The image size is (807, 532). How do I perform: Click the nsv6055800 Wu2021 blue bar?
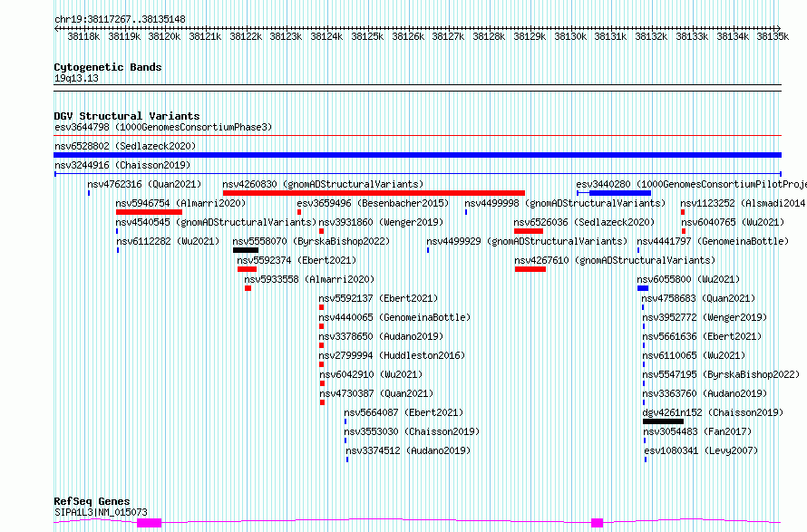pyautogui.click(x=643, y=288)
